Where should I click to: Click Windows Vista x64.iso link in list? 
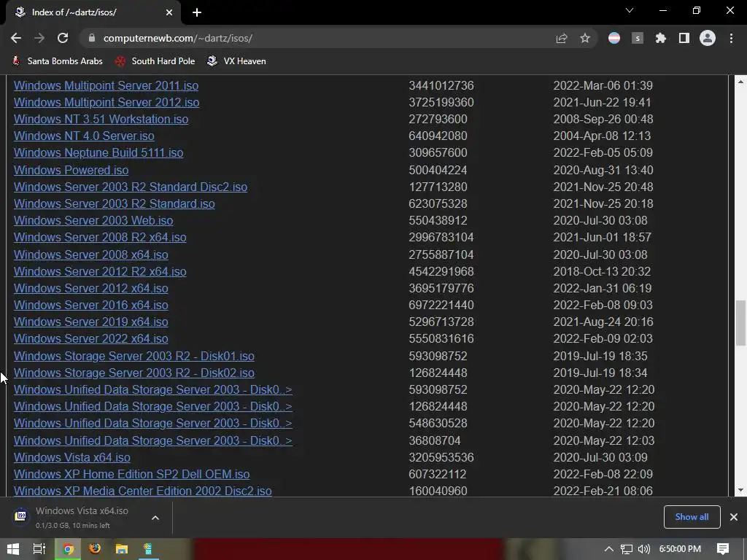pyautogui.click(x=72, y=457)
